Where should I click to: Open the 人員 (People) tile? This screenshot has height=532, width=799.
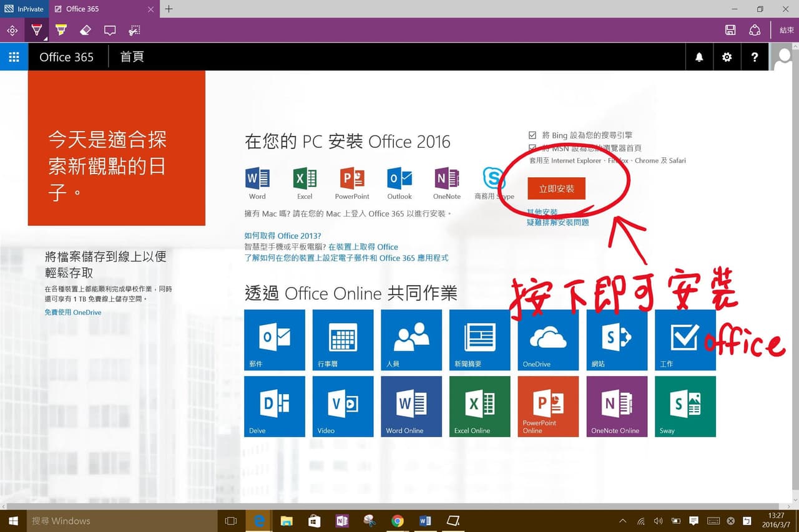[x=411, y=340]
